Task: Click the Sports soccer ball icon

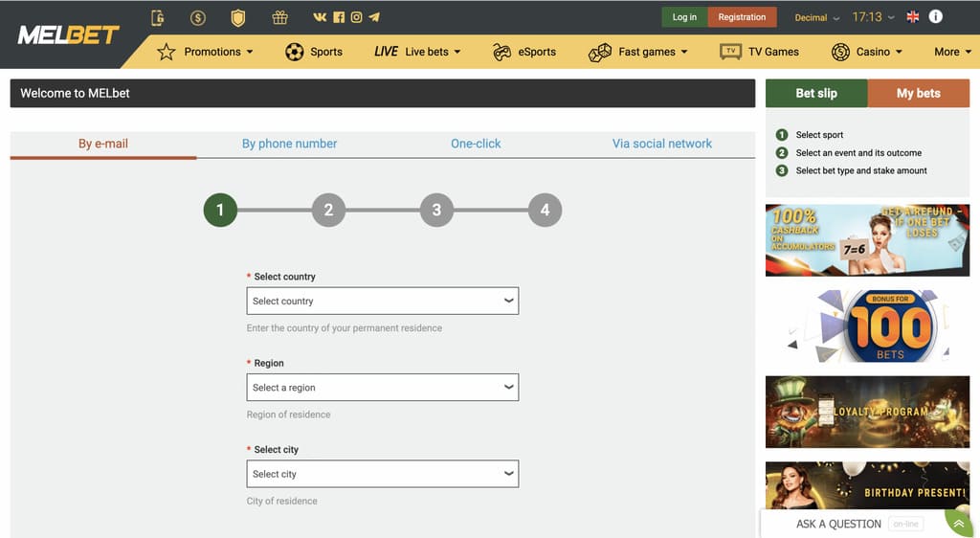Action: tap(295, 52)
